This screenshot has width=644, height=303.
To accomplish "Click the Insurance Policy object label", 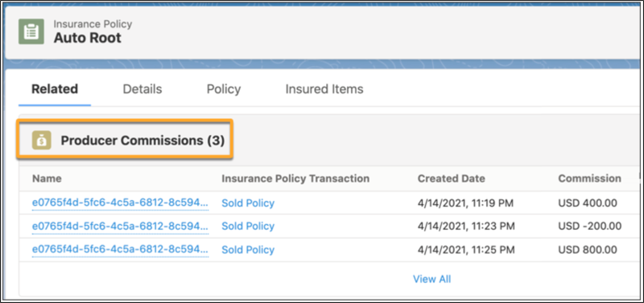I will [93, 24].
